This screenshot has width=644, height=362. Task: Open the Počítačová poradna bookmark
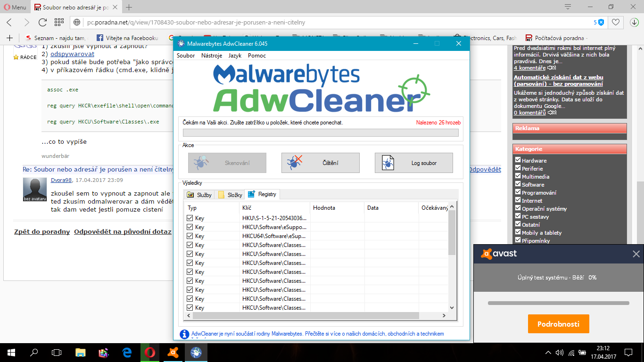click(x=557, y=38)
